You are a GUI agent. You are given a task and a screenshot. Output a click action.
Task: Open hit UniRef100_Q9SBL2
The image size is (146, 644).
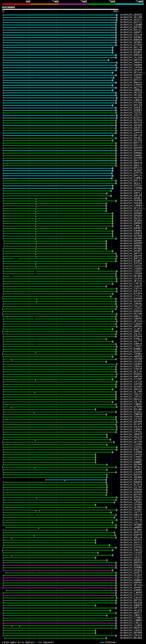pos(131,198)
